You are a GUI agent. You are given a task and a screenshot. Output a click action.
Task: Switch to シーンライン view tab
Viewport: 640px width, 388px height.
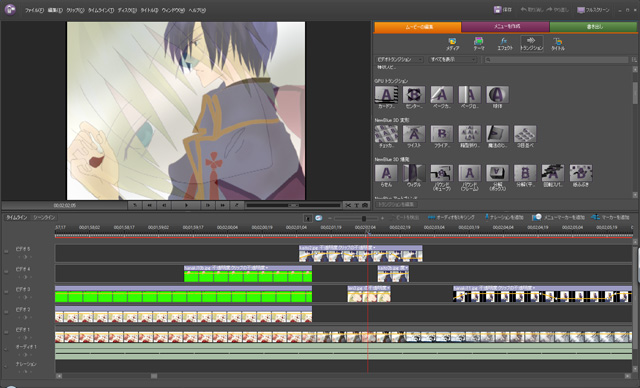click(44, 217)
